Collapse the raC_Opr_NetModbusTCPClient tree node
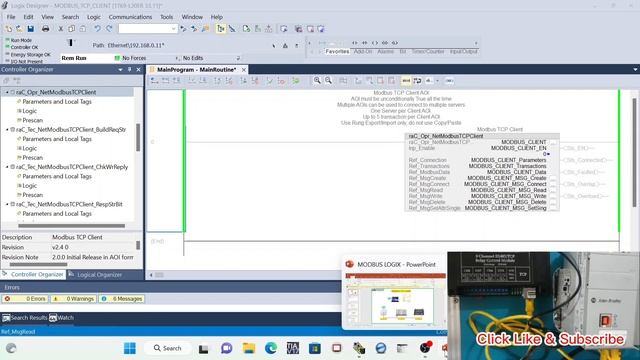This screenshot has height=360, width=640. click(x=7, y=92)
